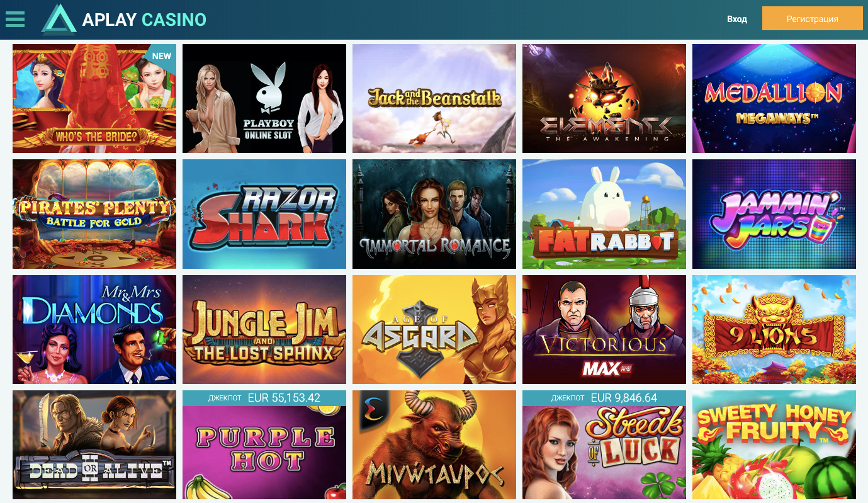Open Purple Hot jackpot game
The width and height of the screenshot is (868, 503).
[264, 444]
